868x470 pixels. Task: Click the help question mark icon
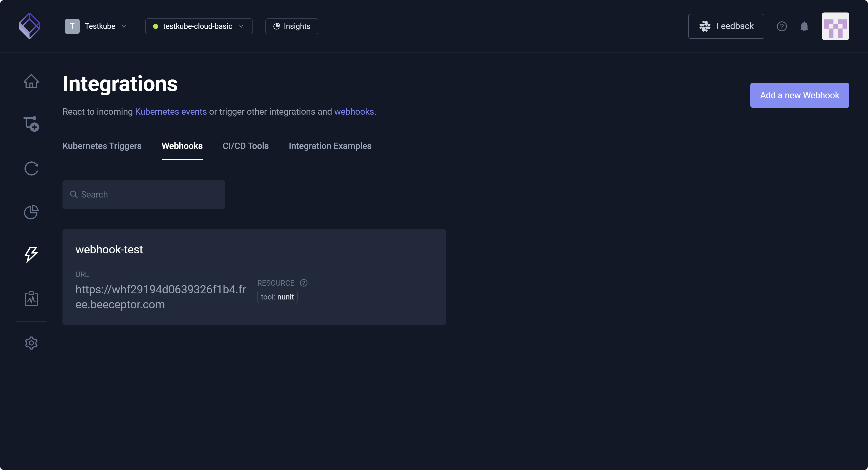pyautogui.click(x=782, y=26)
